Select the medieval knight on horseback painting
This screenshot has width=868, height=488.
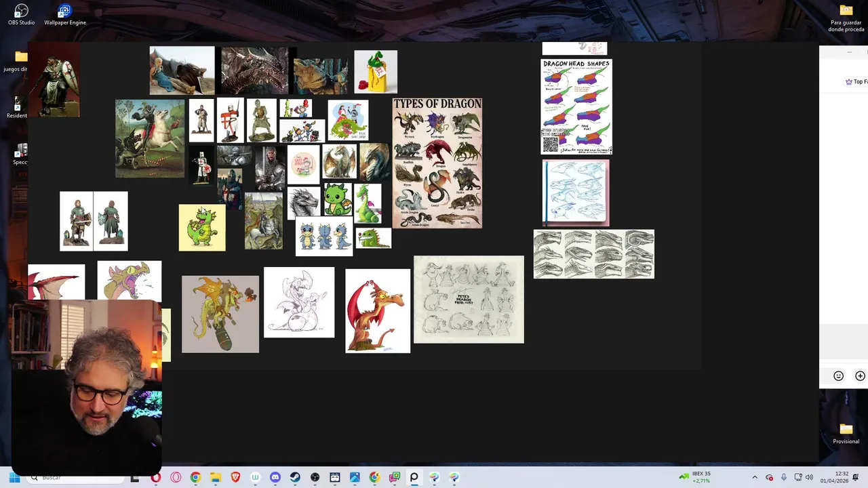tap(264, 221)
